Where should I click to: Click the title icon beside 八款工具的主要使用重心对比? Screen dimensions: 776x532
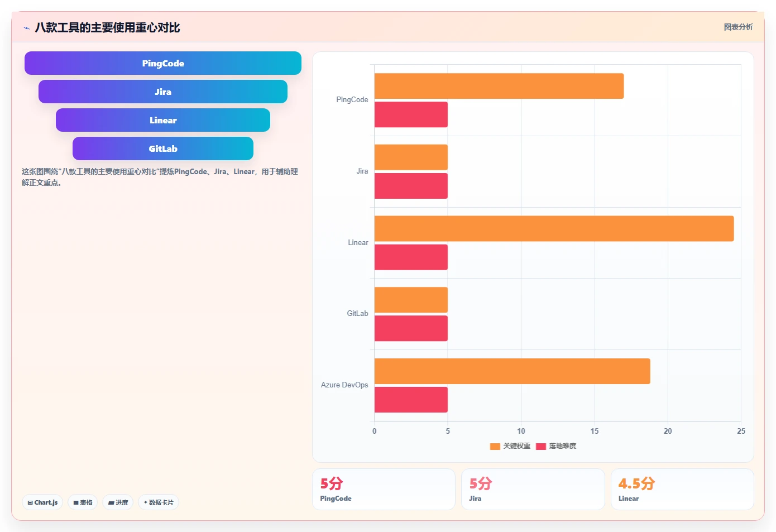click(26, 28)
